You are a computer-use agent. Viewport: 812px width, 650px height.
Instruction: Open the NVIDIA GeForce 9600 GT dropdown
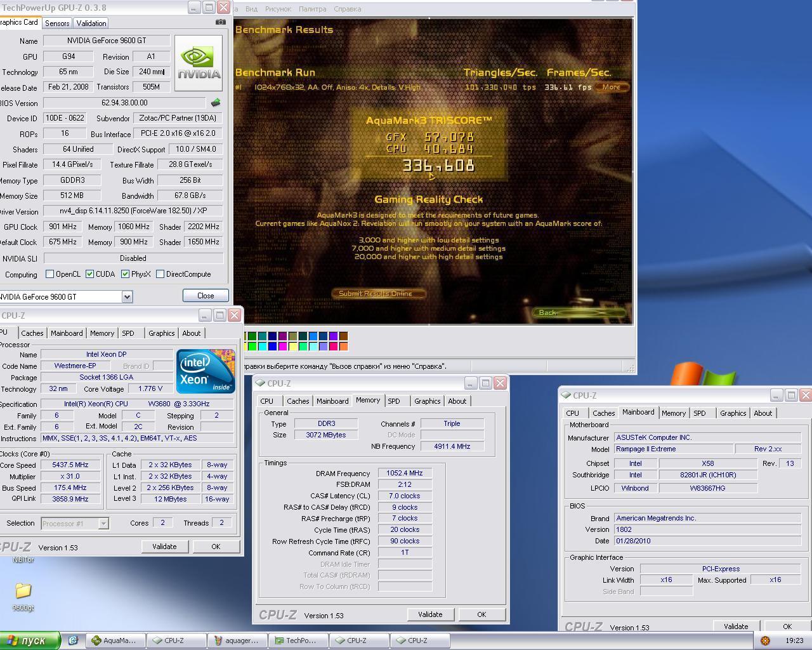pyautogui.click(x=127, y=296)
